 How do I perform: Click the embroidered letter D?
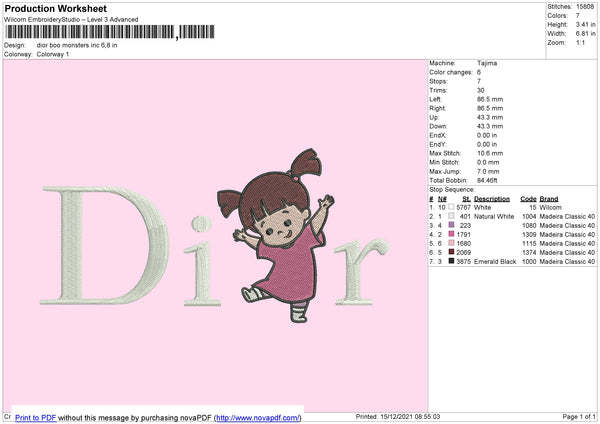tap(105, 245)
